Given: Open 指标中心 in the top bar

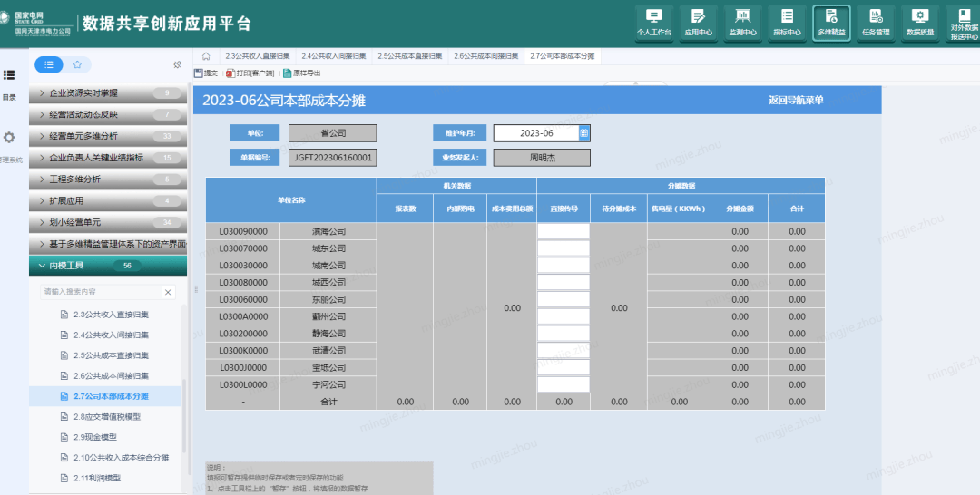Looking at the screenshot, I should [x=787, y=23].
